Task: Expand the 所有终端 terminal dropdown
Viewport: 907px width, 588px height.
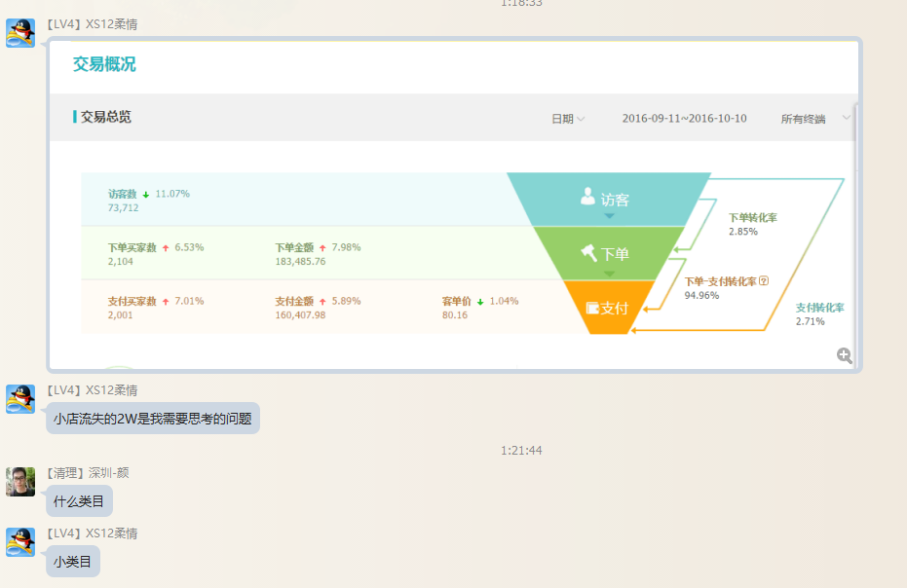Action: (814, 119)
